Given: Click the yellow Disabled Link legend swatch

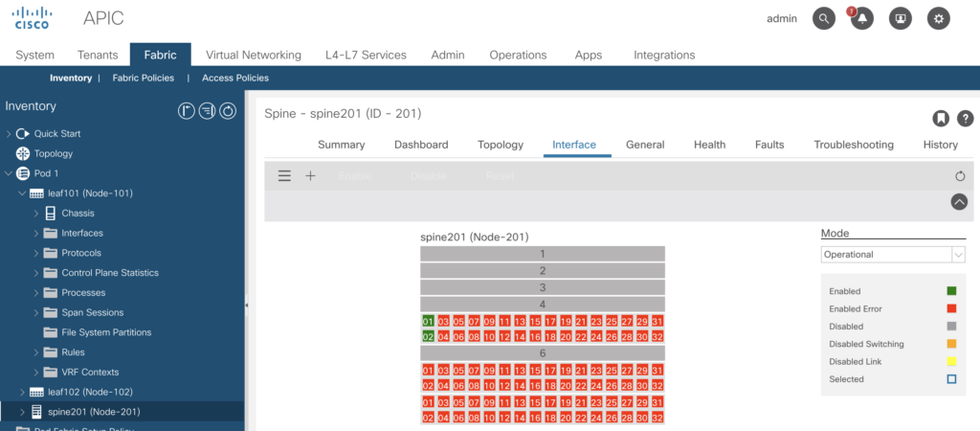Looking at the screenshot, I should click(x=951, y=361).
